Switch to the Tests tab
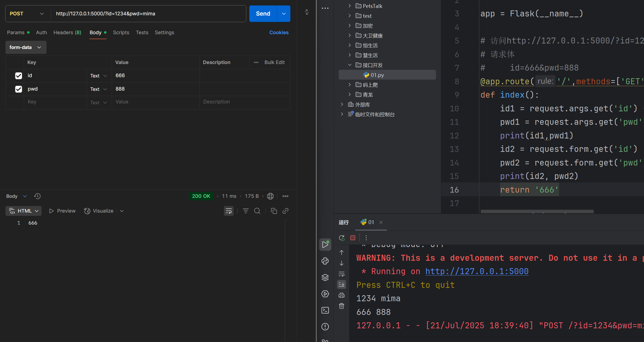Screen dimensions: 644x342 tap(142, 33)
